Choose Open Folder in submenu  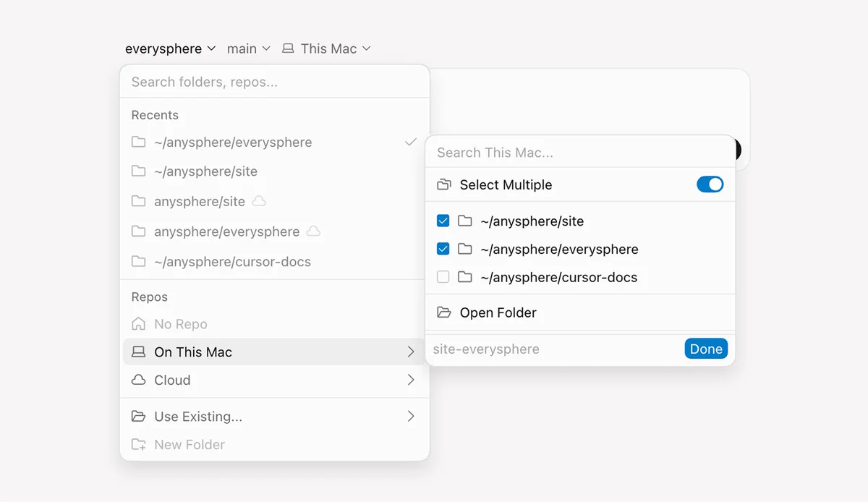point(580,312)
